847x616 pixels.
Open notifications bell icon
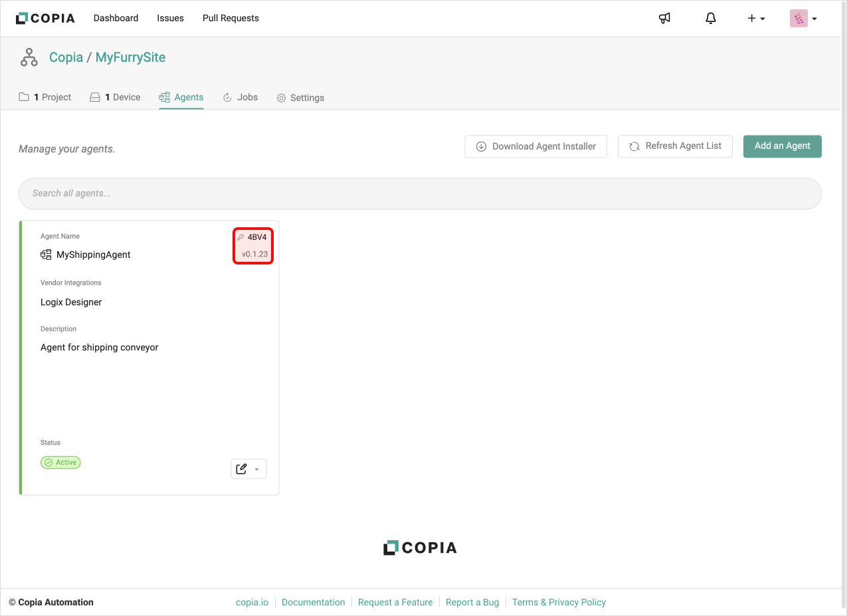point(711,18)
